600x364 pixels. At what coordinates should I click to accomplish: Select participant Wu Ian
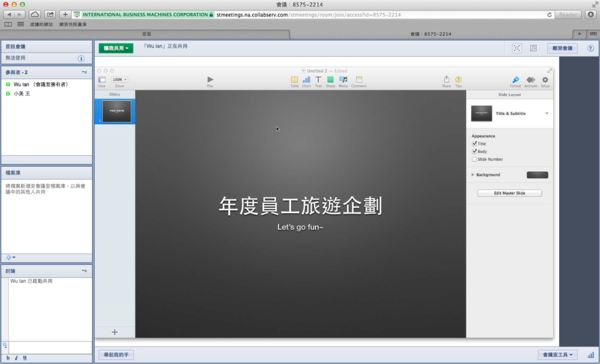tap(40, 84)
